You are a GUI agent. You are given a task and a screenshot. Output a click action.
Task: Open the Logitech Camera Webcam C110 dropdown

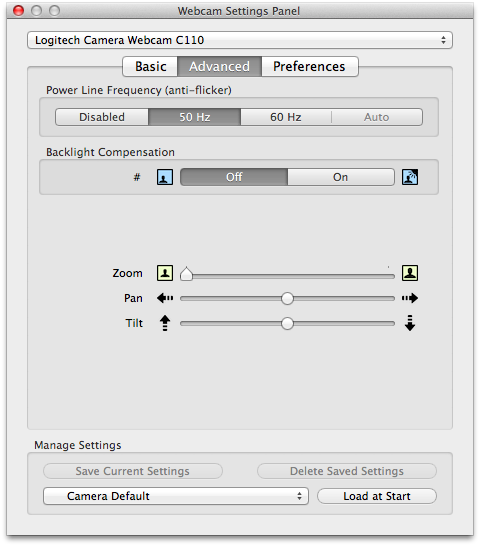[240, 40]
